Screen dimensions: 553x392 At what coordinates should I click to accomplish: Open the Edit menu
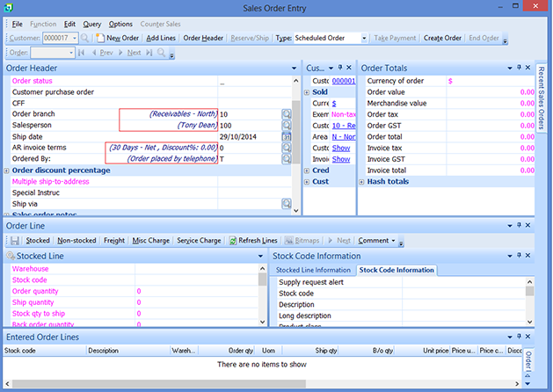[69, 24]
